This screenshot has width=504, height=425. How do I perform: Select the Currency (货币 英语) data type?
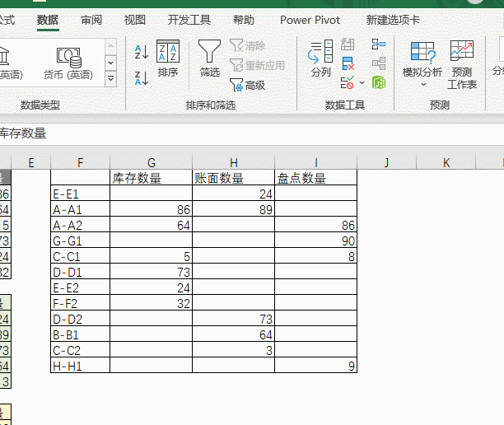click(x=68, y=63)
